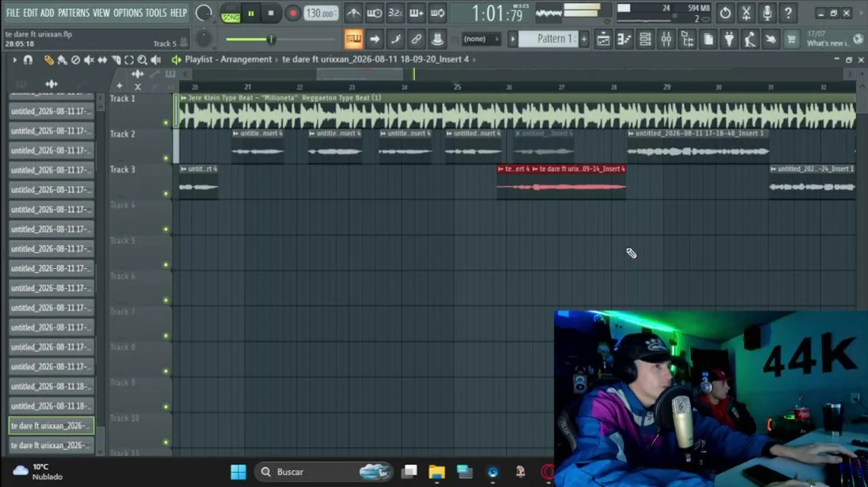
Task: Mute Track 1 with its green light
Action: (x=166, y=122)
